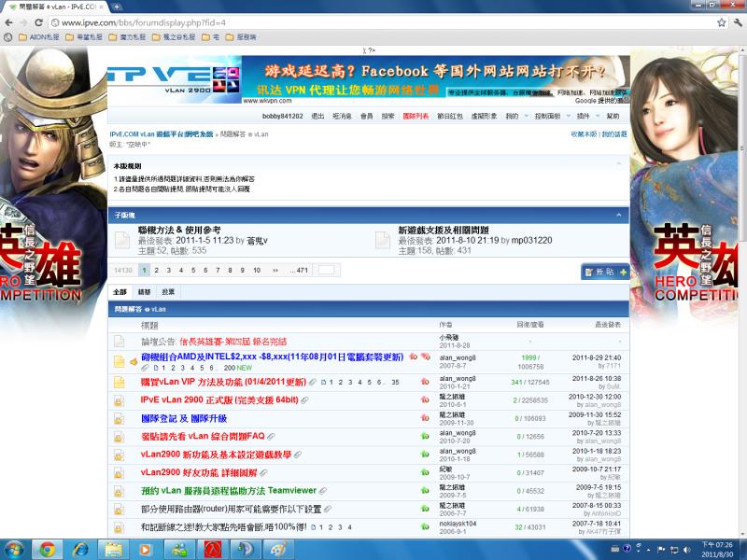This screenshot has width=747, height=560.
Task: Open the 我的 dropdown in the forum navigation
Action: (x=513, y=116)
